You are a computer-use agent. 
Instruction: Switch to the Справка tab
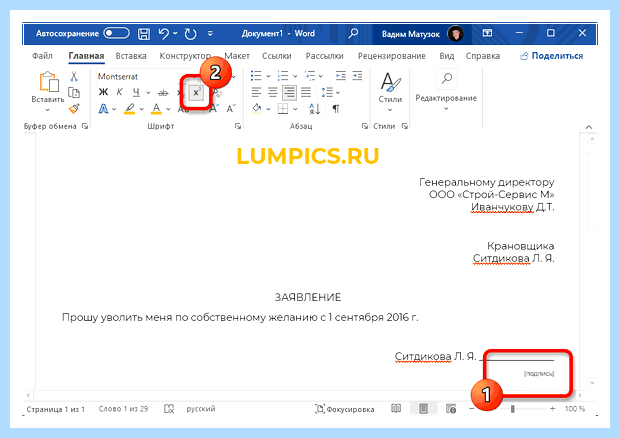point(482,56)
